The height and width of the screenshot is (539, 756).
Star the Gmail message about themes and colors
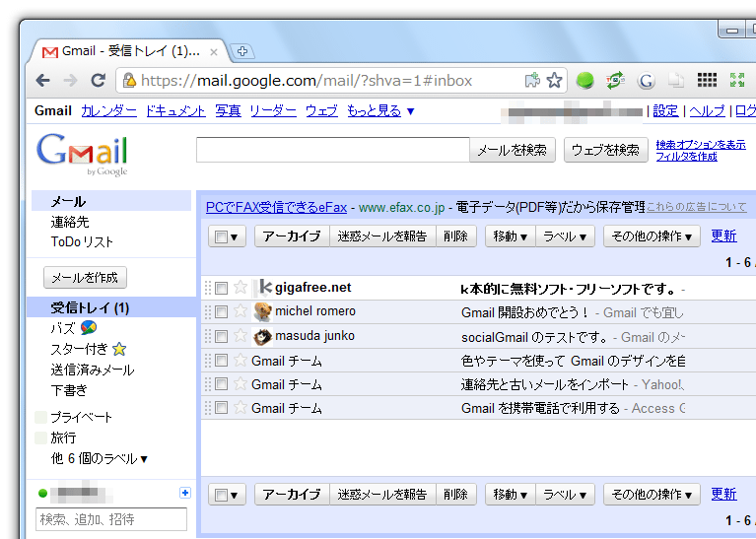[x=241, y=360]
